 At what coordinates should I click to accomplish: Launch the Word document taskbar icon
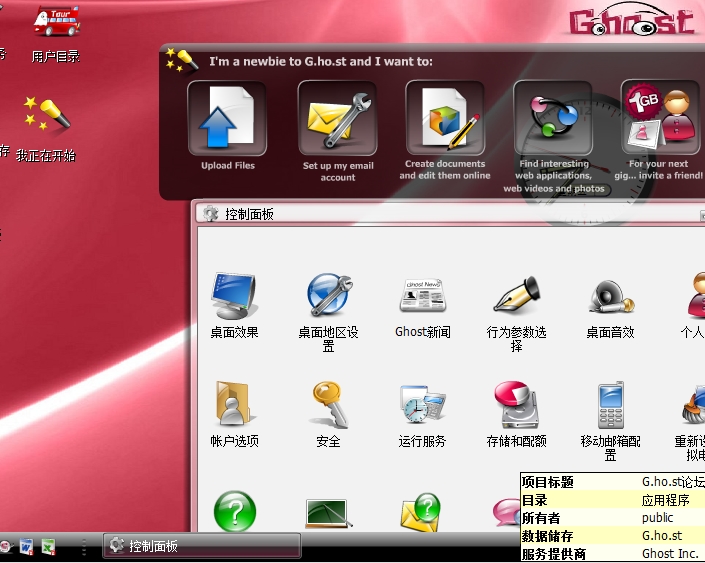coord(27,546)
